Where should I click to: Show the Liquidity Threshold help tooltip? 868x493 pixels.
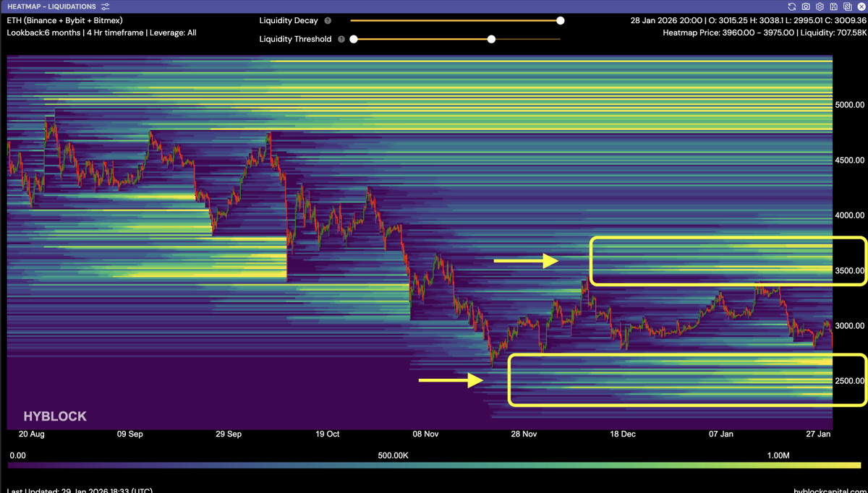[340, 39]
